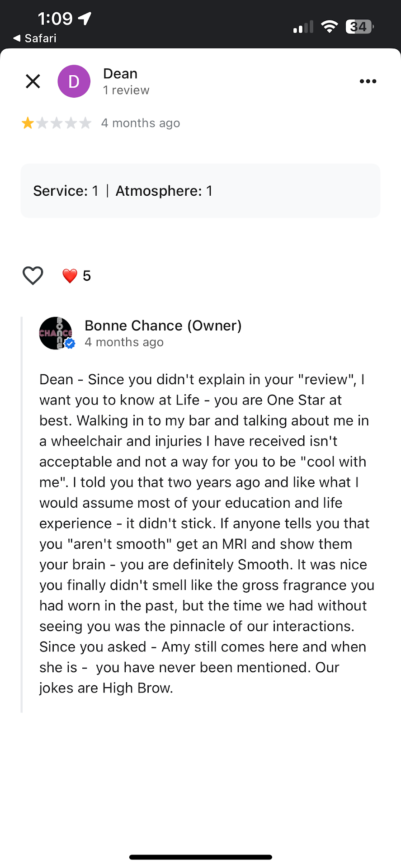The width and height of the screenshot is (401, 868).
Task: Tap the gold one-star rating
Action: click(28, 123)
